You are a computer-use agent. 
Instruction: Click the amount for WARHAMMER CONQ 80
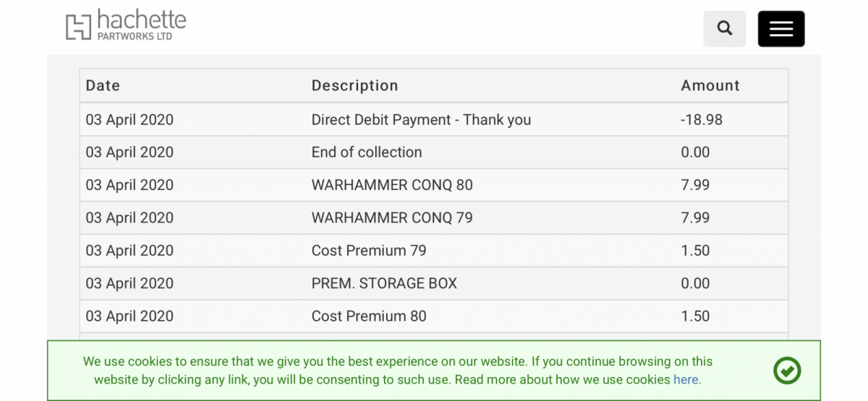coord(695,185)
